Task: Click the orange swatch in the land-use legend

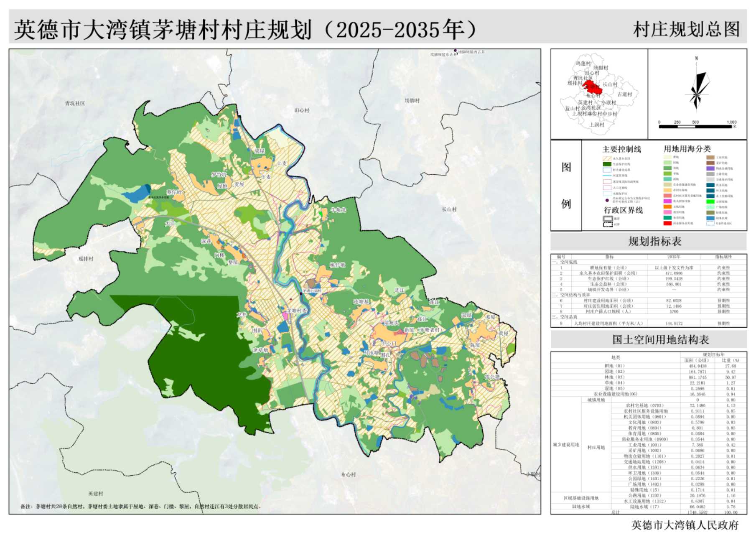Action: (x=667, y=206)
